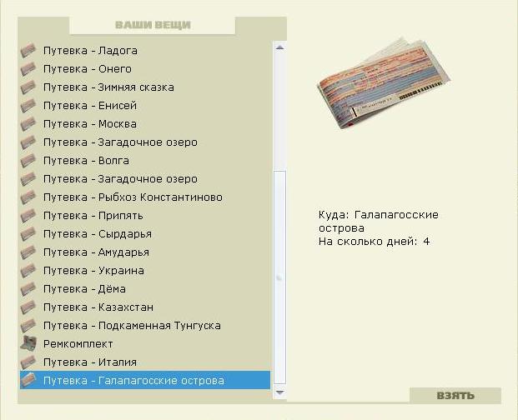
Task: Select the highlighted Путевка - Галапагосские острова item
Action: (x=145, y=380)
